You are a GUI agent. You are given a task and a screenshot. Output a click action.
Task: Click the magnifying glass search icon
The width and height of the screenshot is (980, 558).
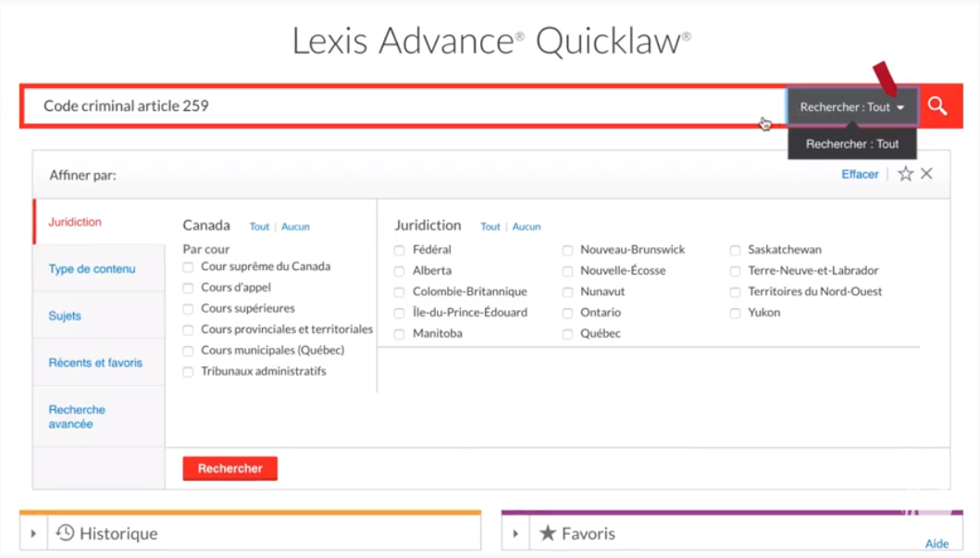(x=937, y=106)
